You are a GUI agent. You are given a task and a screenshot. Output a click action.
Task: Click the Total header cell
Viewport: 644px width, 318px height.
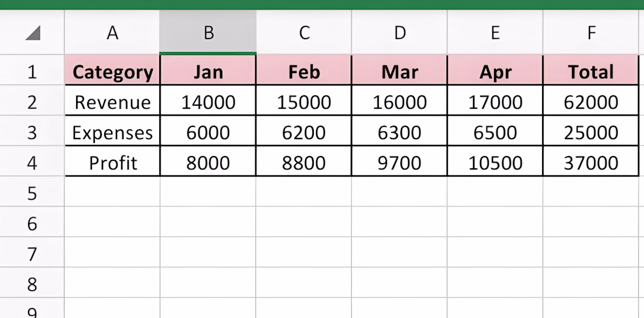(591, 72)
